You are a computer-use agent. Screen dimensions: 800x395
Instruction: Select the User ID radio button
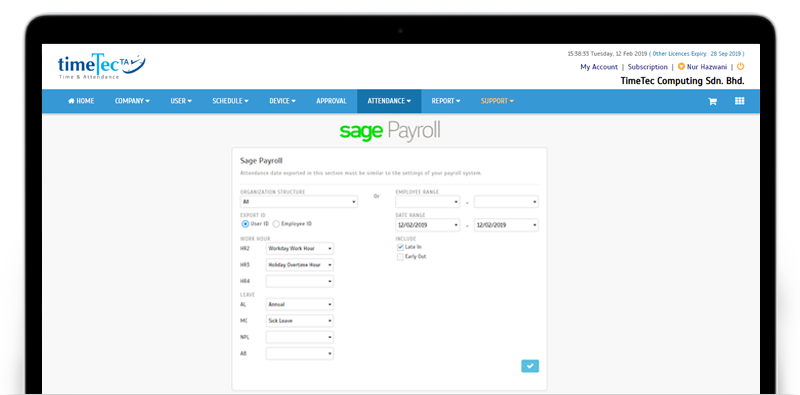coord(245,224)
